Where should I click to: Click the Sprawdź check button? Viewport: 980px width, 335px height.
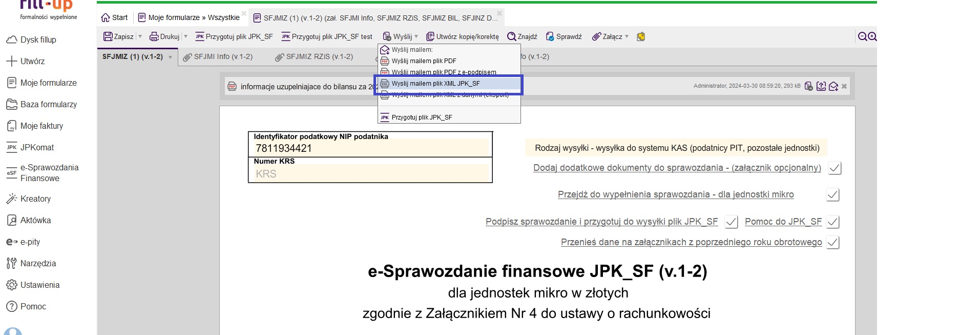point(564,36)
